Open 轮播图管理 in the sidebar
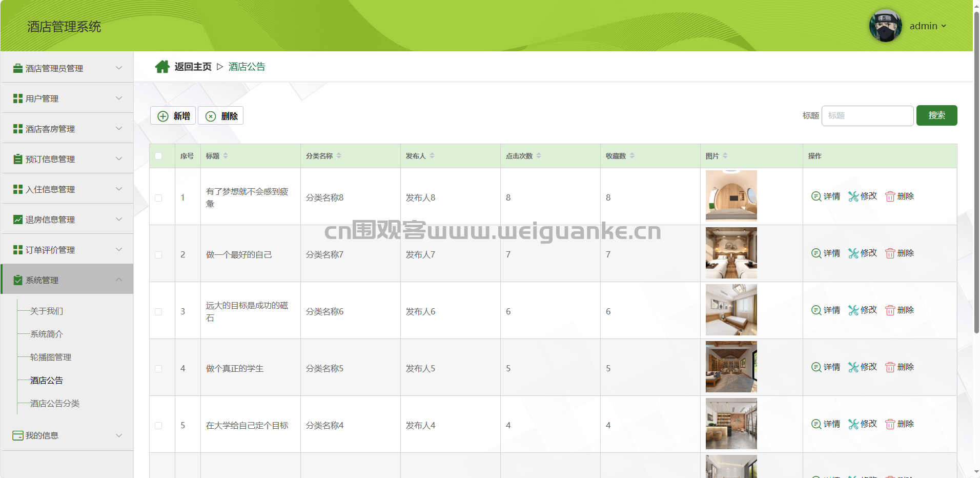Image resolution: width=980 pixels, height=478 pixels. (51, 357)
